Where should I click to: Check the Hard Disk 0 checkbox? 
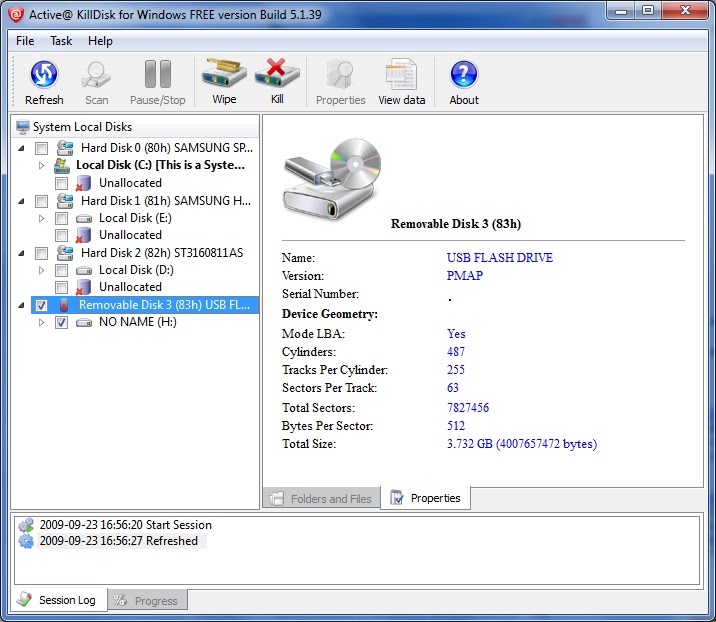pos(42,148)
